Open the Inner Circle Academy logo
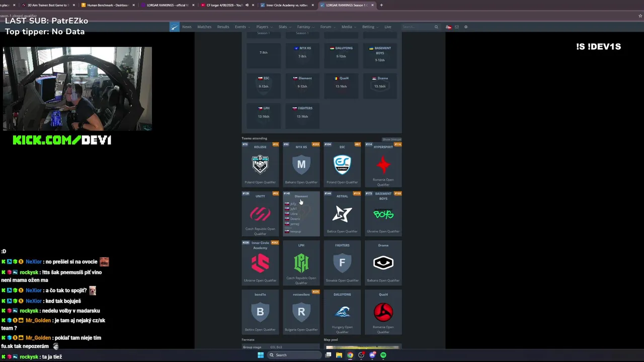Image resolution: width=644 pixels, height=362 pixels. pos(260,263)
